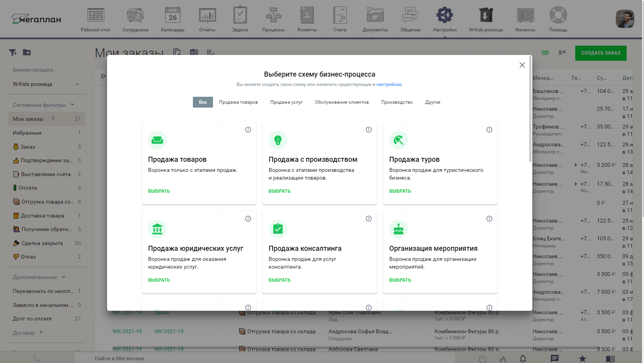
Task: Open the knowledge book icon in bottom bar
Action: (x=610, y=359)
